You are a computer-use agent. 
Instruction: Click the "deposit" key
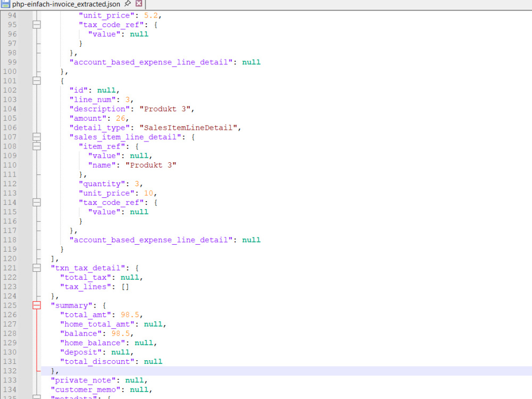pos(81,353)
